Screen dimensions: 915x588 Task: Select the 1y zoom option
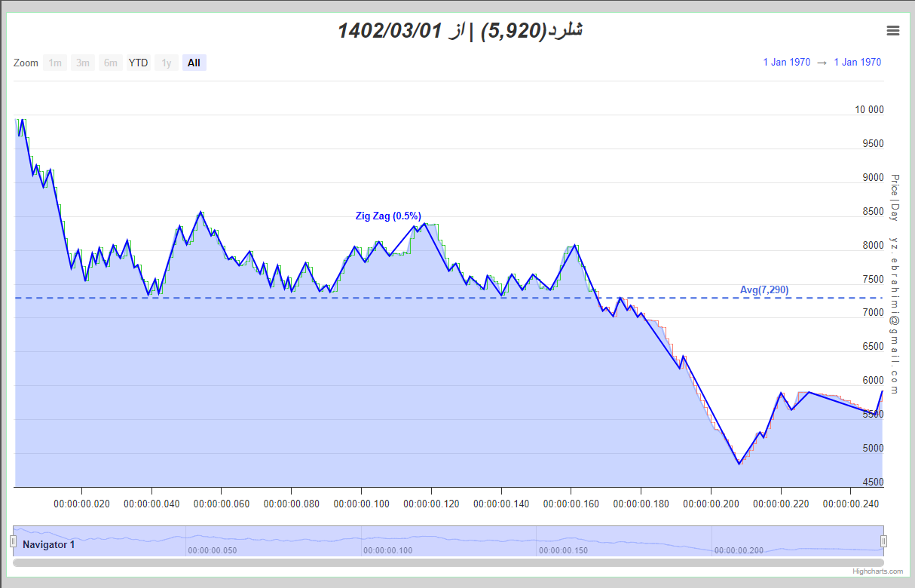[x=167, y=63]
